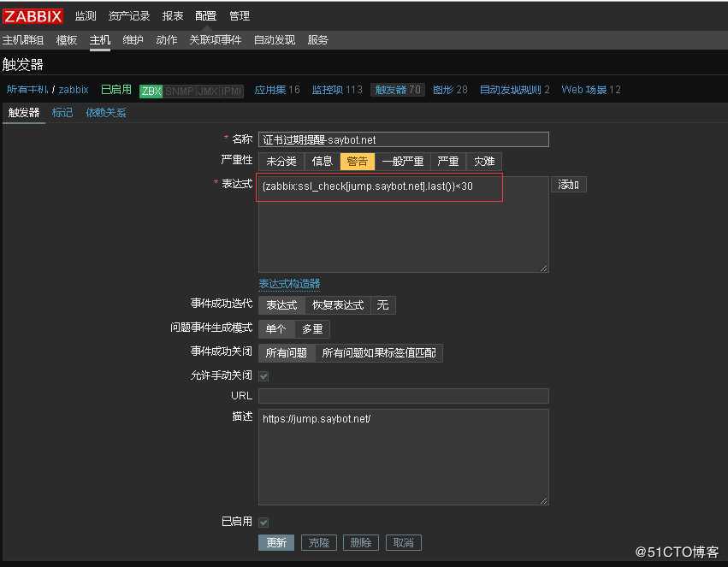Switch to the 触发器 tab
This screenshot has height=567, width=728.
(24, 112)
